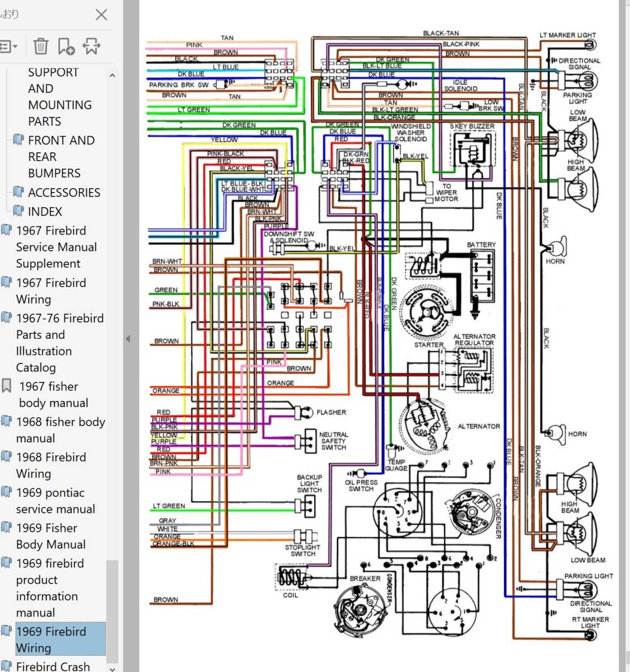
Task: Select the highlighted 1969 Firebird Wiring bookmark
Action: click(60, 639)
